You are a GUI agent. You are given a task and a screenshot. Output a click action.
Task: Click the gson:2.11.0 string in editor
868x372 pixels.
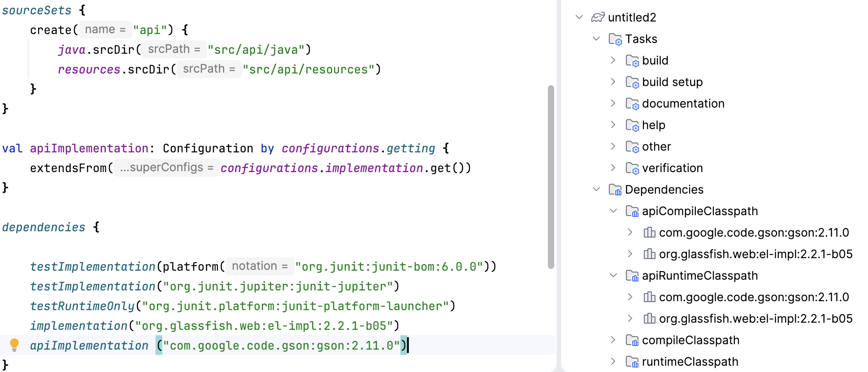click(x=282, y=346)
